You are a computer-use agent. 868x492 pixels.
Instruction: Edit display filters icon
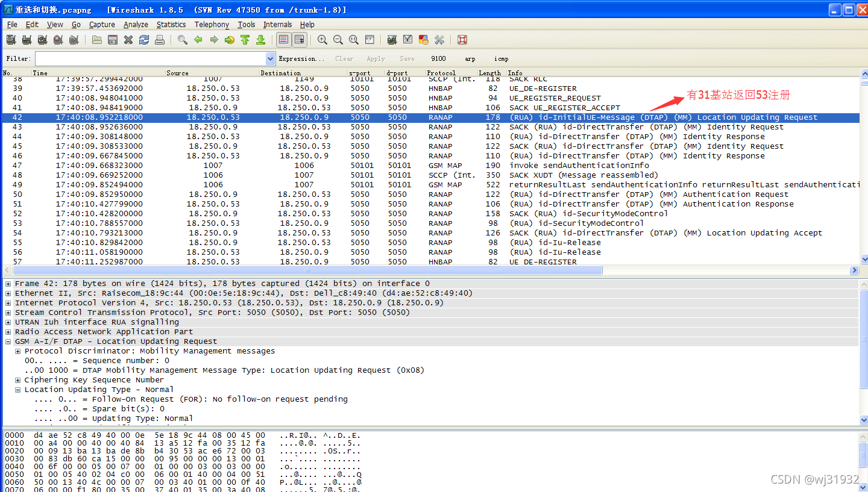[x=408, y=40]
